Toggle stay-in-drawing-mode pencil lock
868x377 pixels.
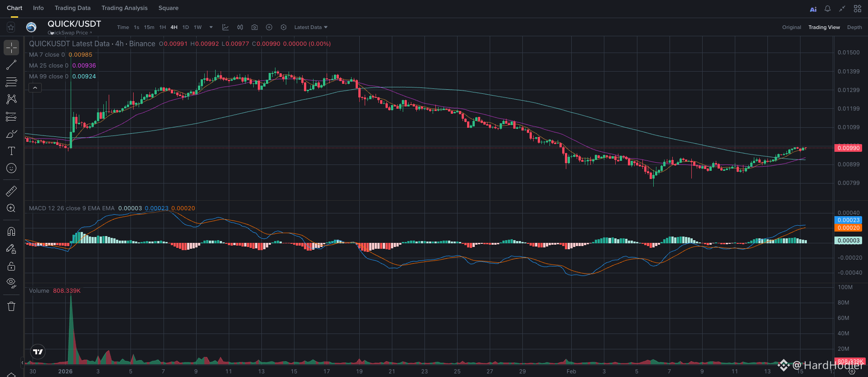click(11, 249)
